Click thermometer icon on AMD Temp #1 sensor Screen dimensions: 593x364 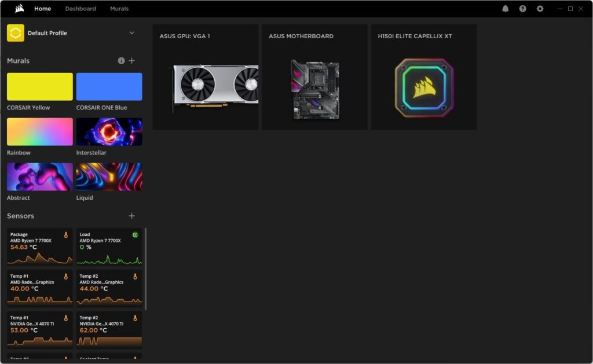pos(66,277)
